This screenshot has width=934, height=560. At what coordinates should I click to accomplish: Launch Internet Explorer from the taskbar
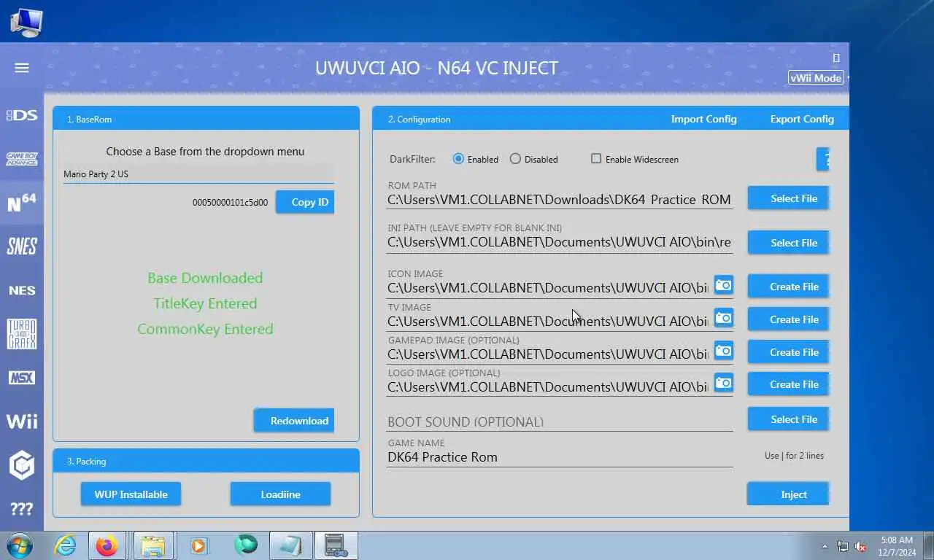65,545
